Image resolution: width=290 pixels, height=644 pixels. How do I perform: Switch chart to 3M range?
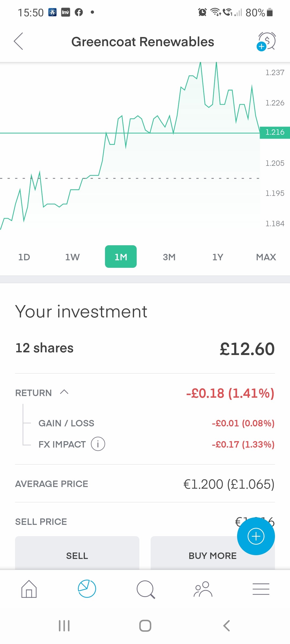(169, 257)
